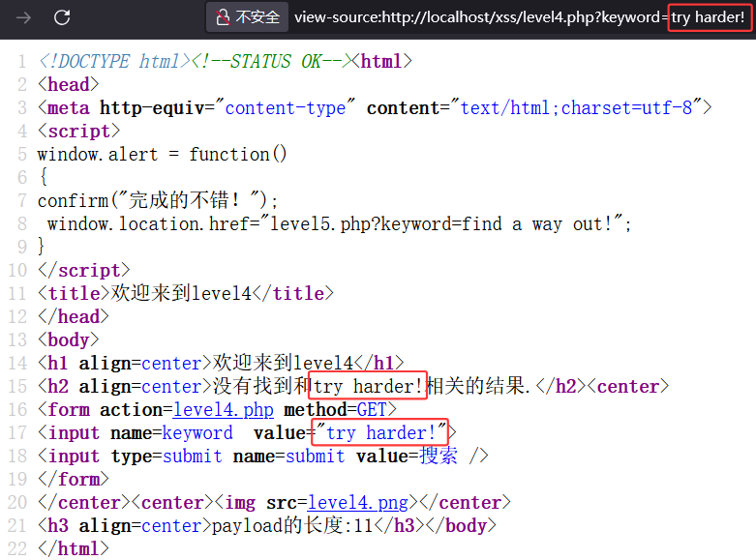Click the h3 tag name on line 21
The width and height of the screenshot is (756, 560).
(58, 526)
